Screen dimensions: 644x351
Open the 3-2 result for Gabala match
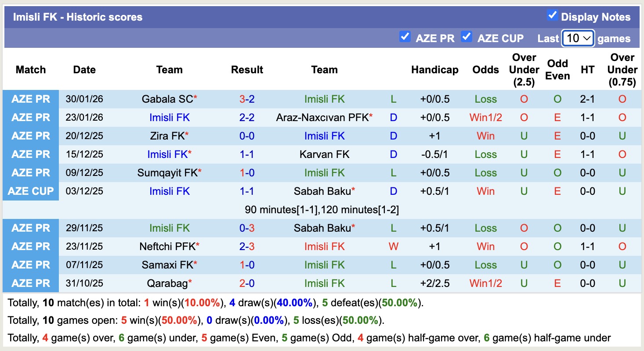click(247, 99)
